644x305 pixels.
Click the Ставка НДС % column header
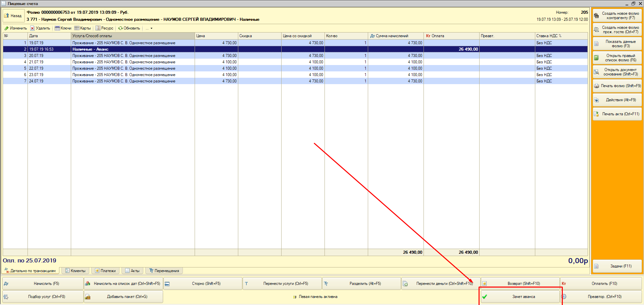click(561, 36)
